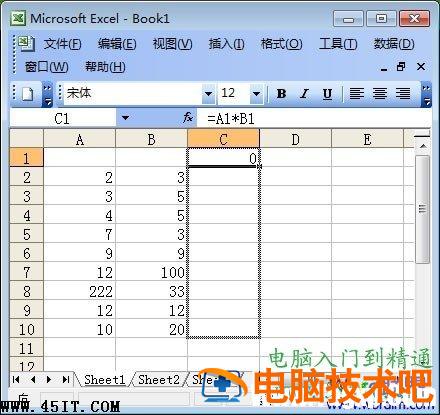Click the New document toolbar icon
The width and height of the screenshot is (440, 415).
click(27, 94)
